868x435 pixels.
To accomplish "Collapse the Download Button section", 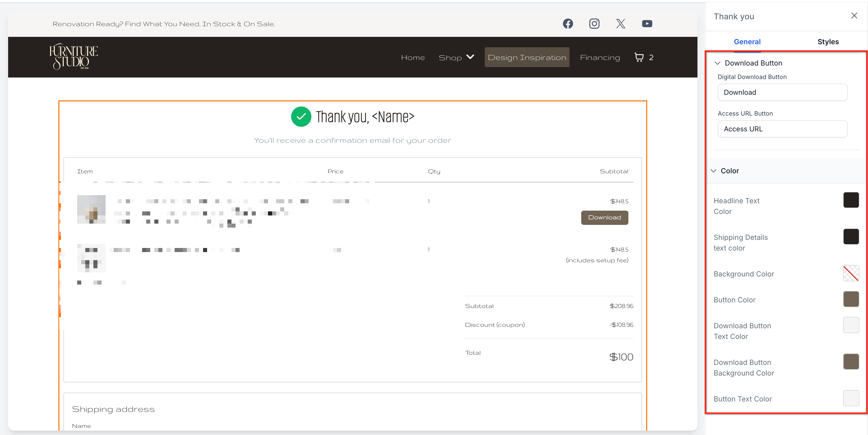I will (717, 63).
